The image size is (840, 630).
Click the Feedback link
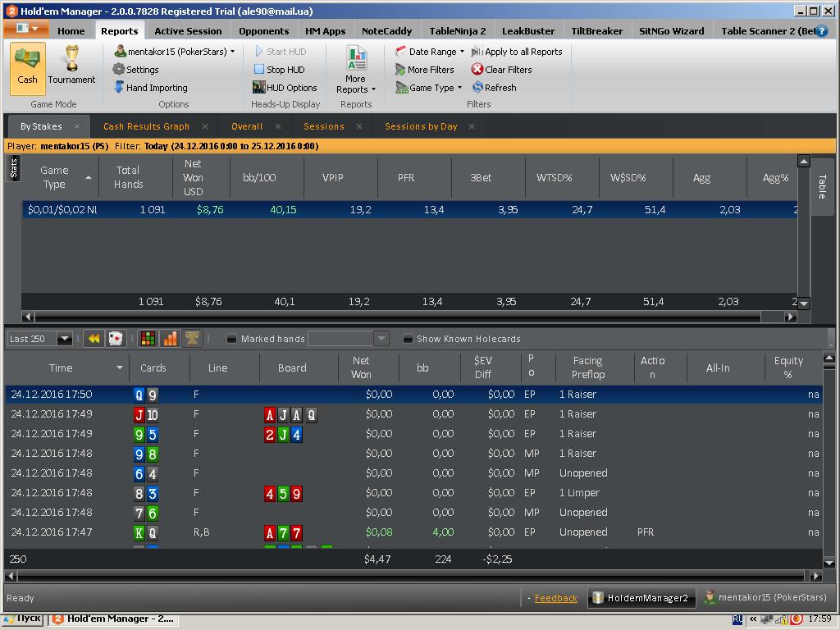555,598
